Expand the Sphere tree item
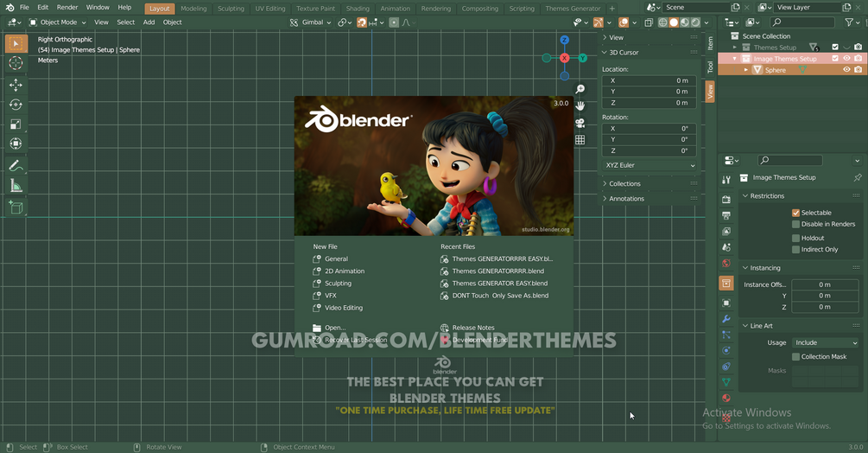Image resolution: width=868 pixels, height=453 pixels. [745, 70]
